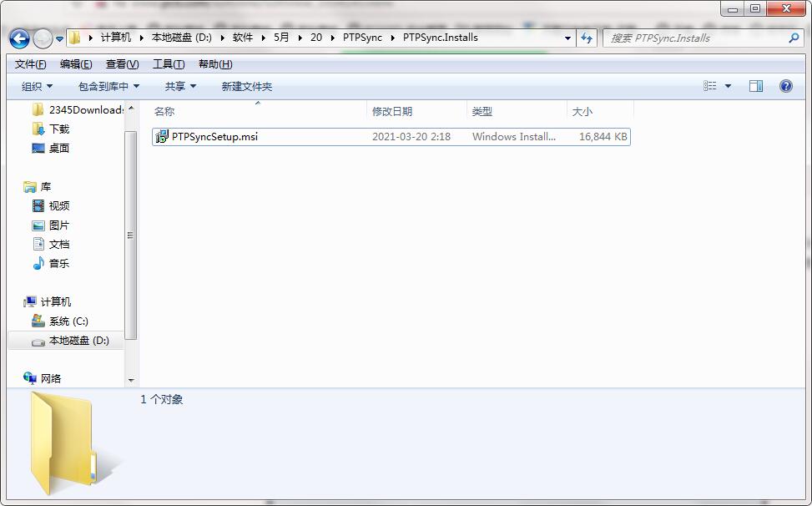
Task: Click the 视频 film icon
Action: click(x=38, y=205)
